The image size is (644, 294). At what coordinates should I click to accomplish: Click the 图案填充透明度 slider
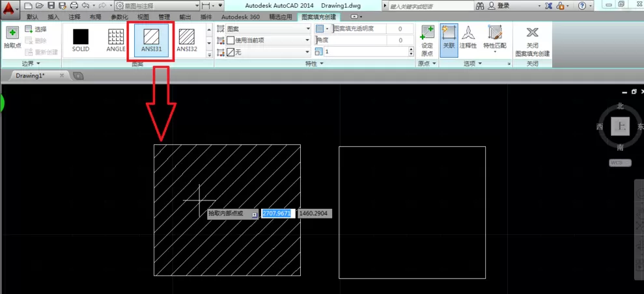[x=359, y=29]
